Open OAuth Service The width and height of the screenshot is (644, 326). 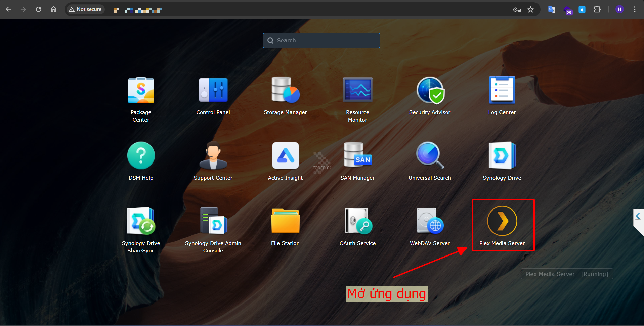click(x=357, y=221)
